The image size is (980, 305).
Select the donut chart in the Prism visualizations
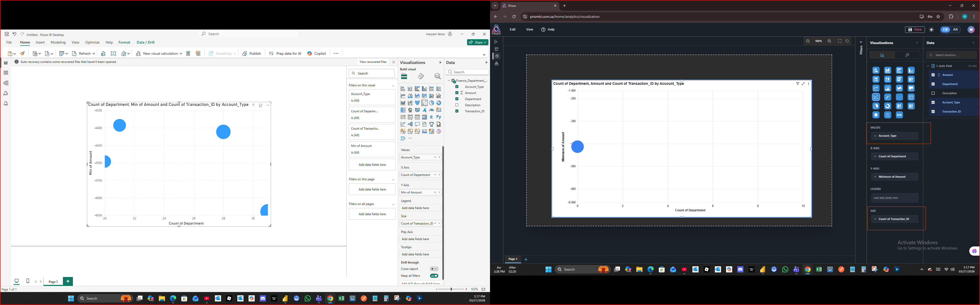click(887, 106)
